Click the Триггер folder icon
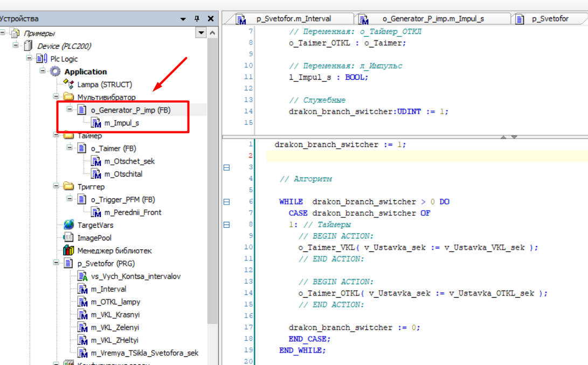Viewport: 588px width, 365px height. tap(68, 186)
